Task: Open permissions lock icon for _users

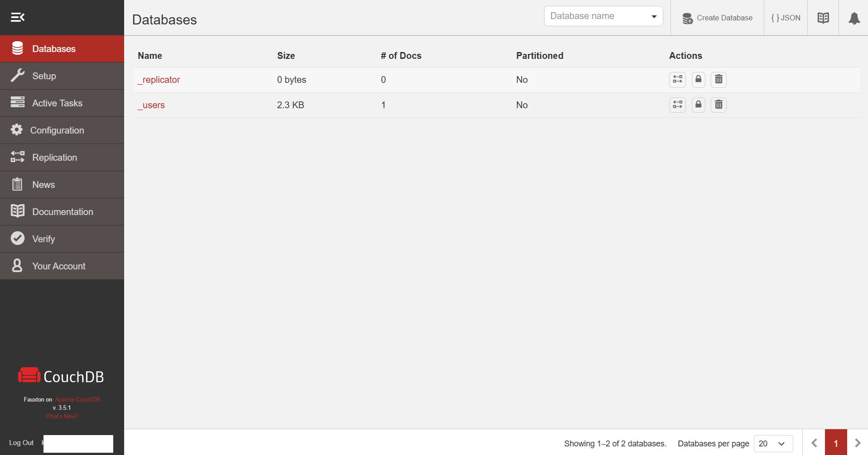Action: click(x=698, y=105)
